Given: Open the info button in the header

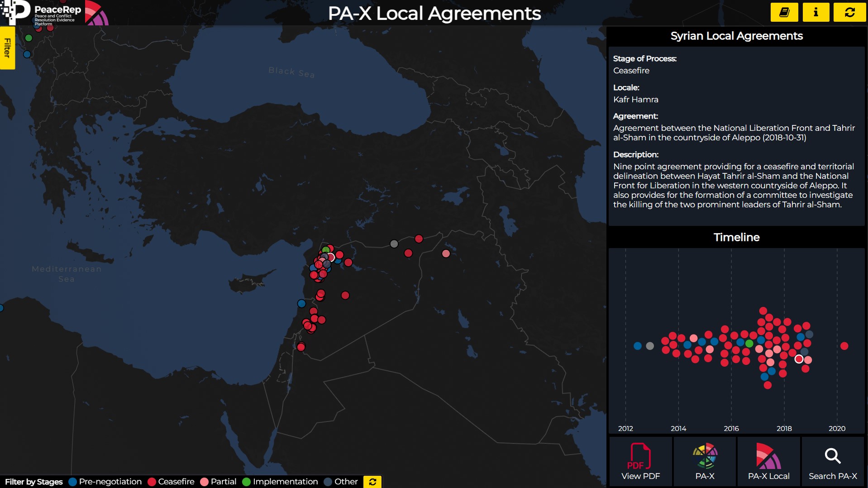Looking at the screenshot, I should coord(816,12).
